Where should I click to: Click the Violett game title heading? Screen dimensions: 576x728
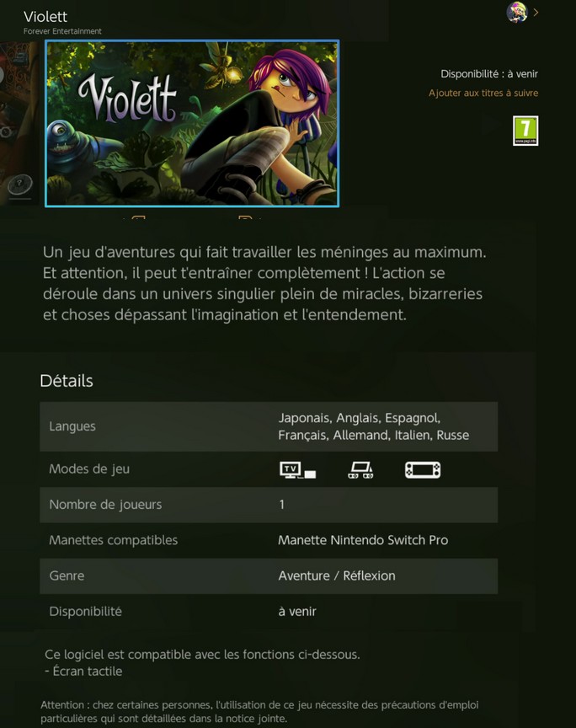click(x=45, y=17)
